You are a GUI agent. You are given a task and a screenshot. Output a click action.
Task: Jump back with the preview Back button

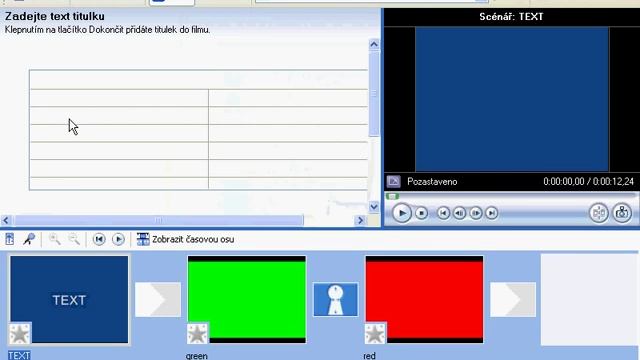[x=443, y=213]
